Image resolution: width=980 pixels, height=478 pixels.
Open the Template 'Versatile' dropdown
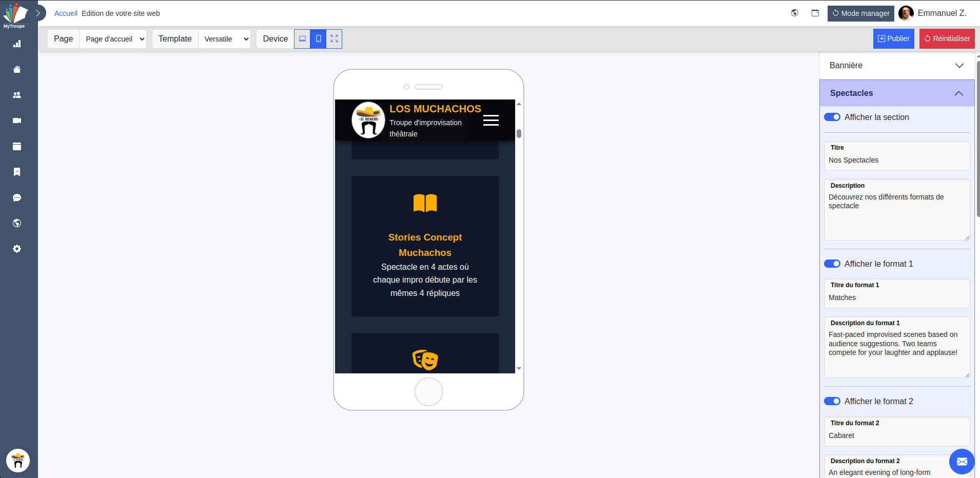225,38
